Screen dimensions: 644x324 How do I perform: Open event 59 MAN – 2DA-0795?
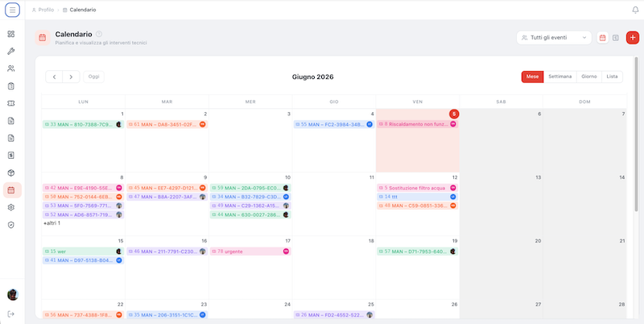(250, 188)
